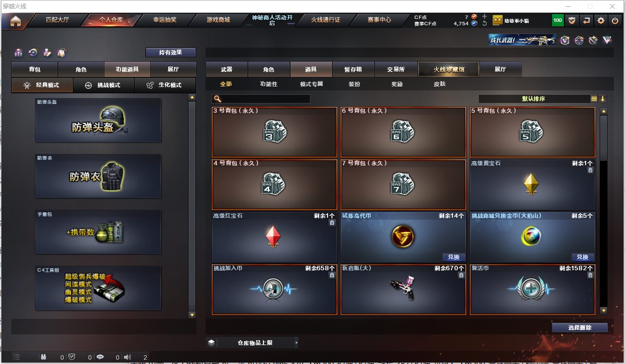This screenshot has height=364, width=625.
Task: Delete 高级红宝石 using its trash icon
Action: click(x=332, y=223)
